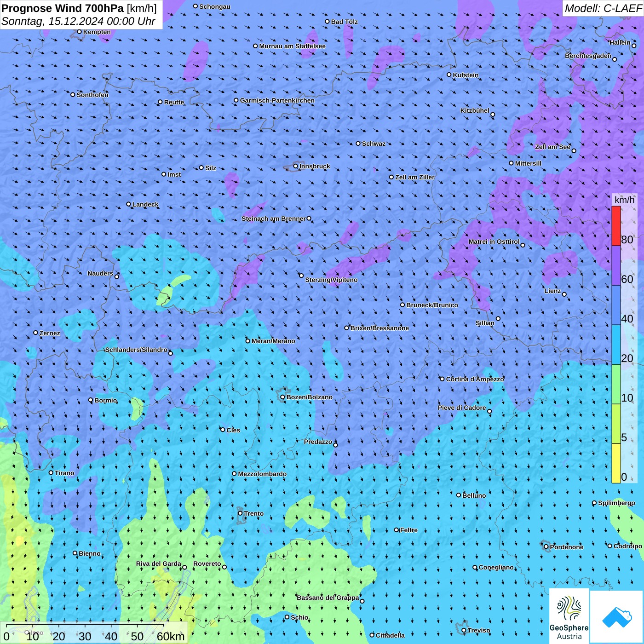644x644 pixels.
Task: Click the 'Zernez' label
Action: click(50, 333)
